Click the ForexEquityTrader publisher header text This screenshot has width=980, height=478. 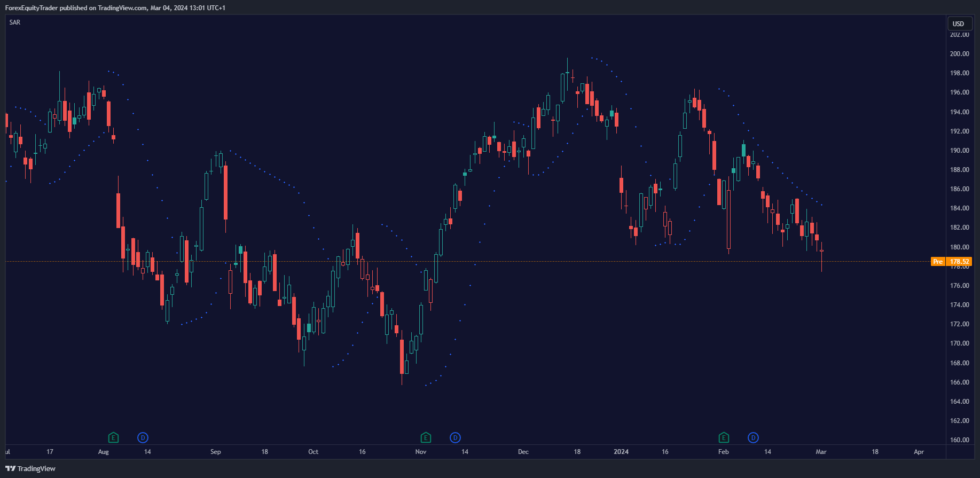[x=115, y=8]
